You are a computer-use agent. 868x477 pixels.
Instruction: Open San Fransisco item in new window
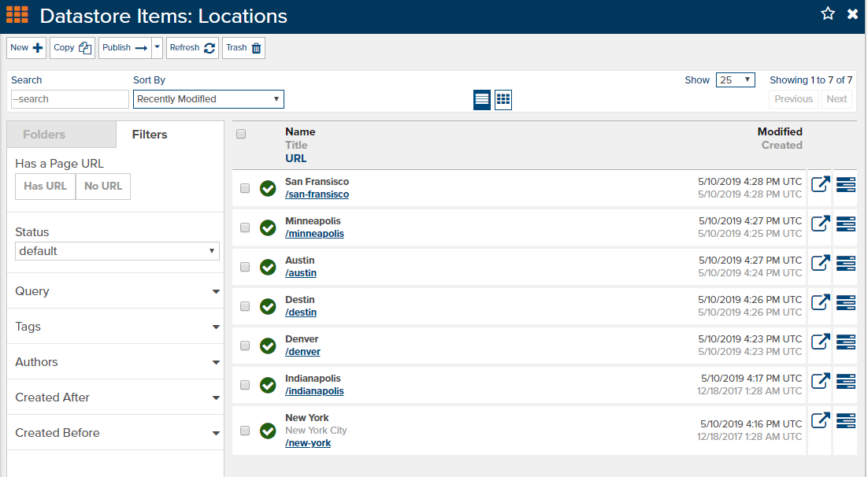[821, 184]
